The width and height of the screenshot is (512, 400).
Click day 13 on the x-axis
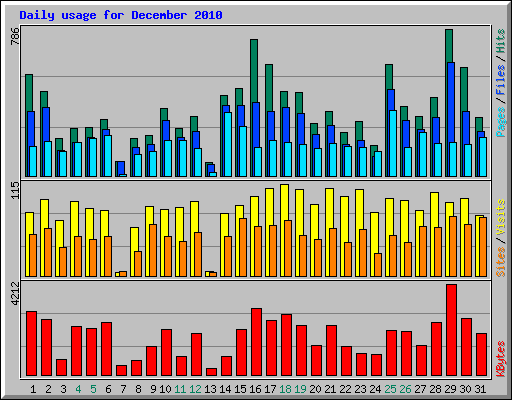[x=210, y=389]
